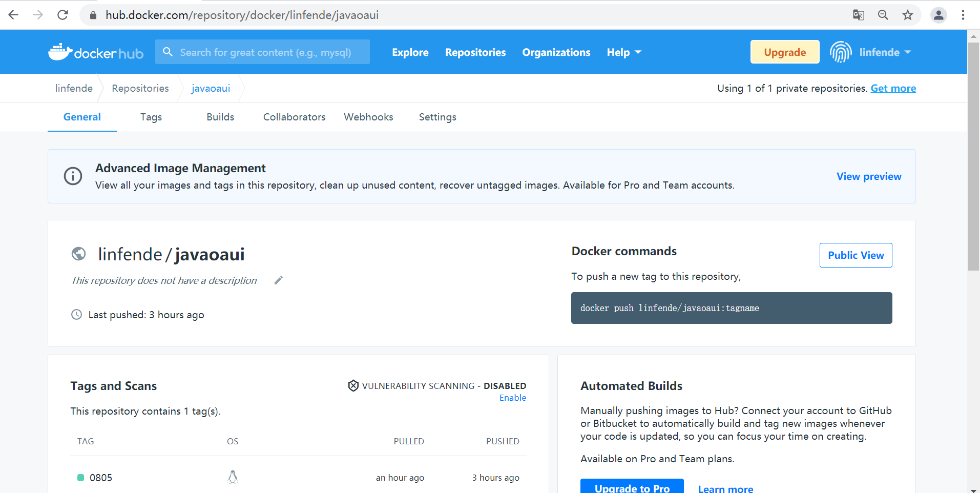Switch to the Builds tab
Screen dimensions: 980x493
220,117
